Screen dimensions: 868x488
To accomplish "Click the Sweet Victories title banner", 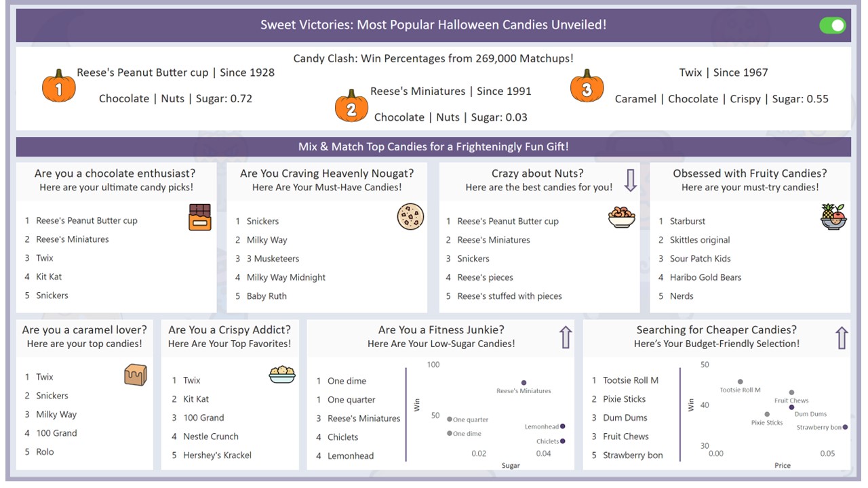I will click(433, 25).
